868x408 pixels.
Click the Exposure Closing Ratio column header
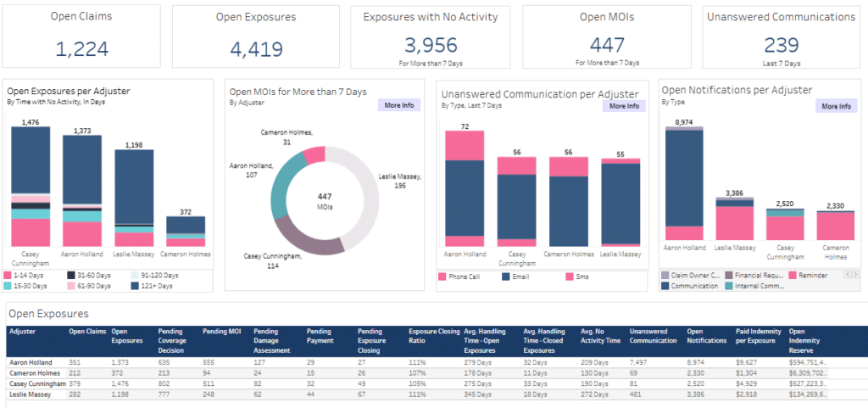coord(434,336)
